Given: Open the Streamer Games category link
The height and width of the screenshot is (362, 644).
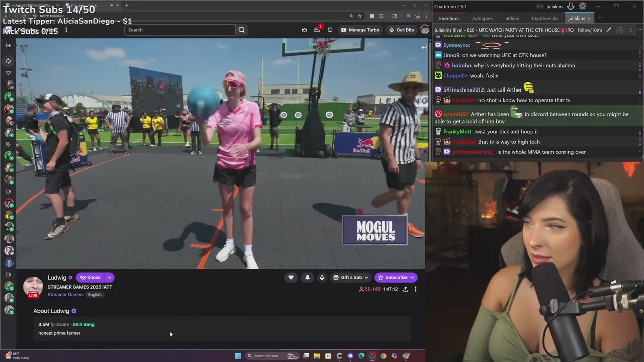Looking at the screenshot, I should click(65, 295).
